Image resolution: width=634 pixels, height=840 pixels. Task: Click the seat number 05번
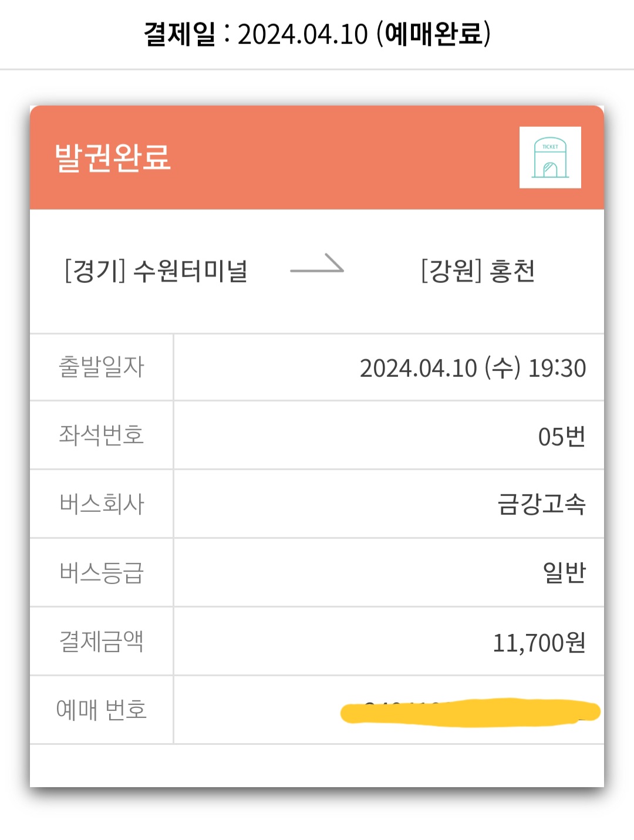click(x=561, y=437)
